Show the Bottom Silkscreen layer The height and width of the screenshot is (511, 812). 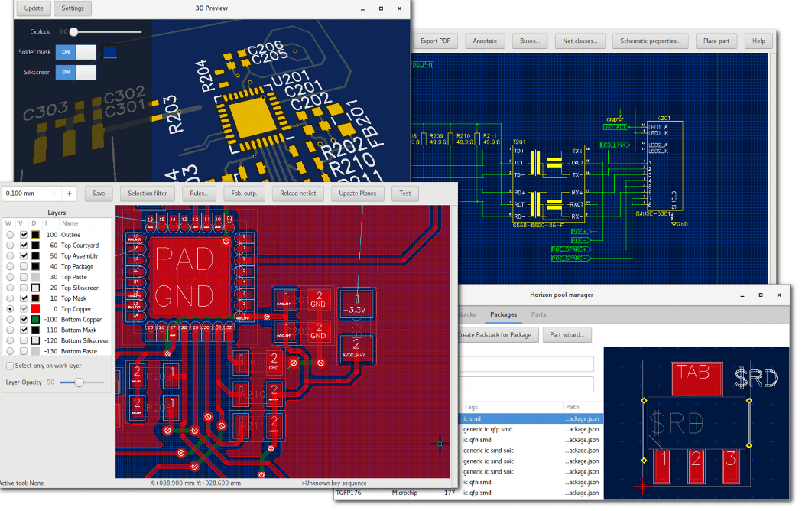pyautogui.click(x=24, y=340)
